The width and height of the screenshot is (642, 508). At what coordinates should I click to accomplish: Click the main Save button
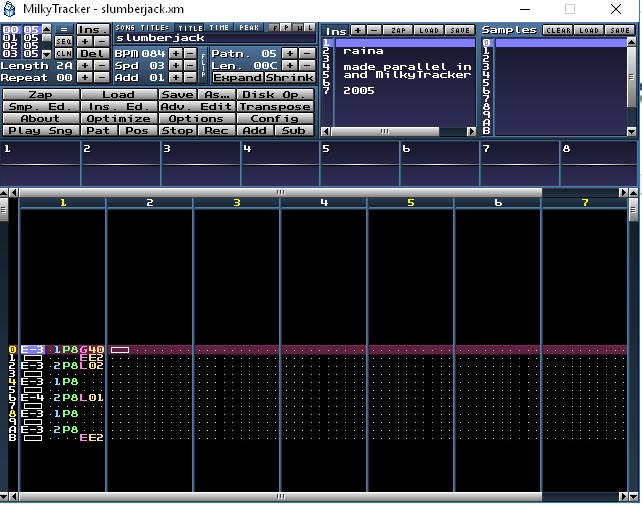point(177,95)
